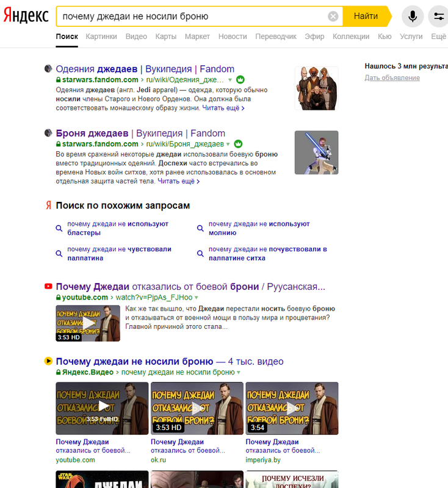Search почему джедаи не используют бластеры

click(118, 228)
